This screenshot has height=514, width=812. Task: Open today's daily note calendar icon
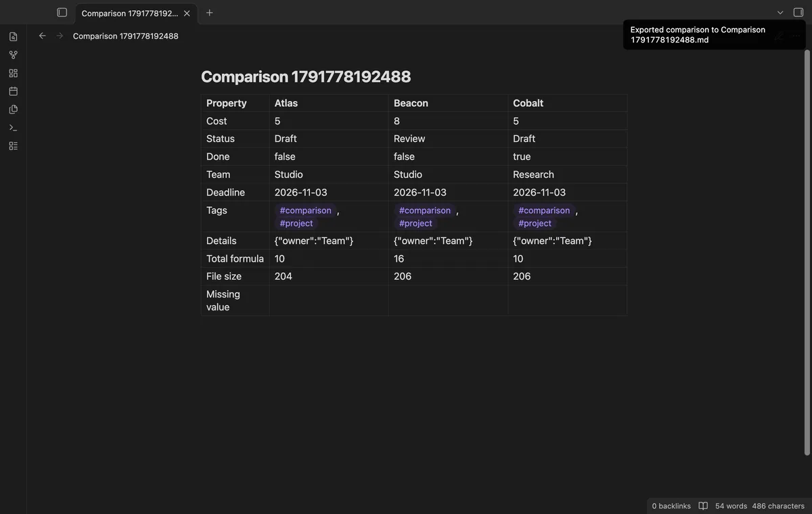[14, 91]
